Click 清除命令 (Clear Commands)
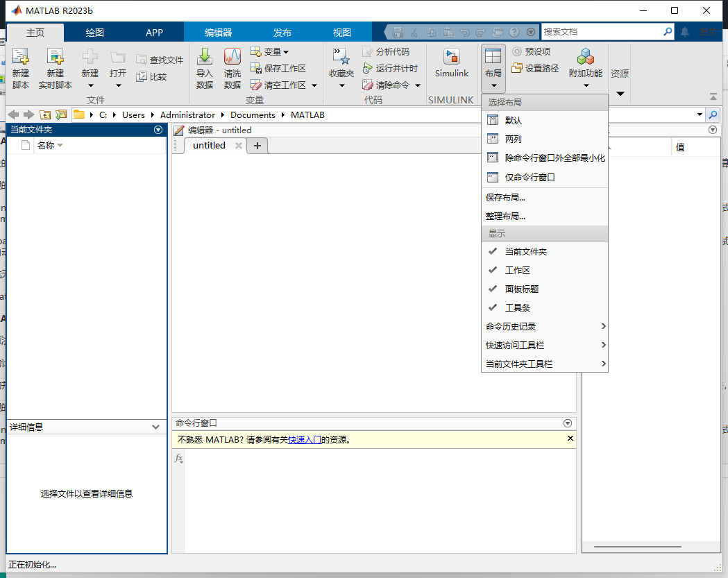The height and width of the screenshot is (578, 728). pos(386,85)
